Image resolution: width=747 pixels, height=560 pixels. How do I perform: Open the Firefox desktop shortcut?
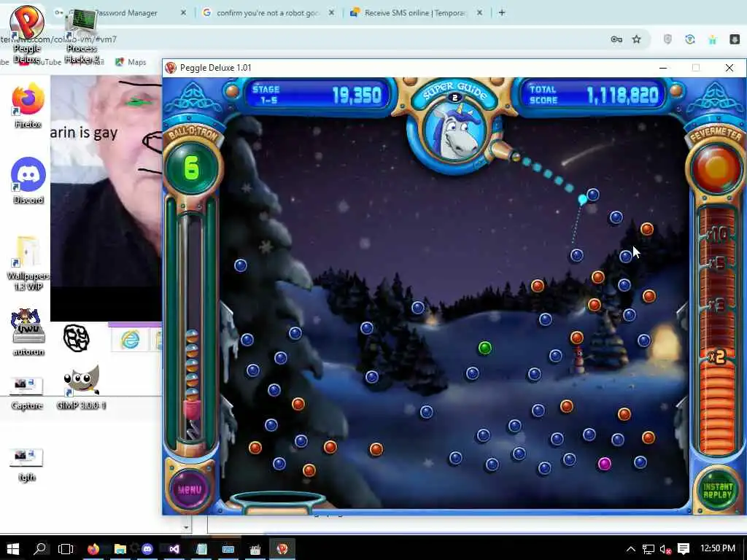point(28,106)
